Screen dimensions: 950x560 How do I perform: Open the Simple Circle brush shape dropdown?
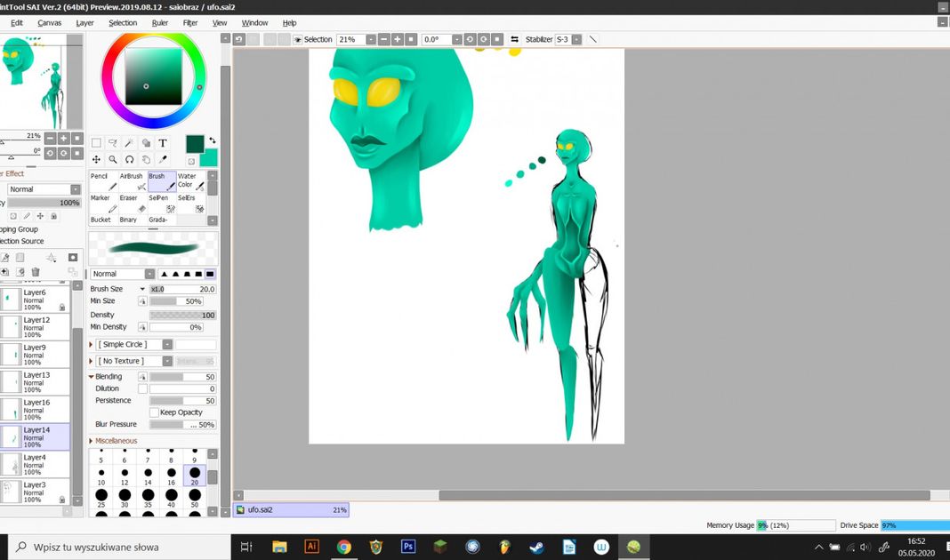[x=167, y=344]
